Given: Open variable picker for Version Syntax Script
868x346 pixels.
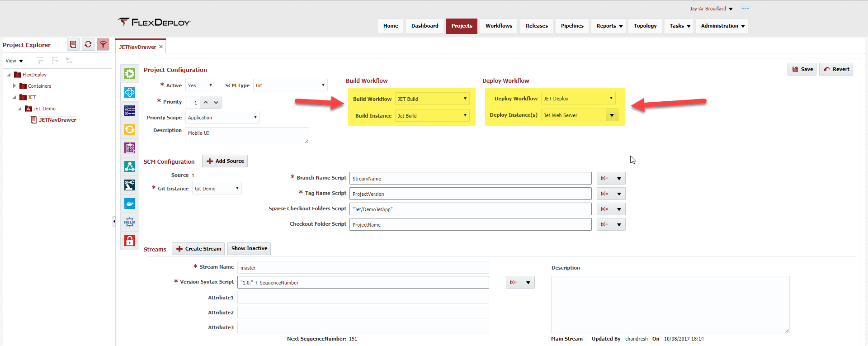Looking at the screenshot, I should pyautogui.click(x=520, y=282).
